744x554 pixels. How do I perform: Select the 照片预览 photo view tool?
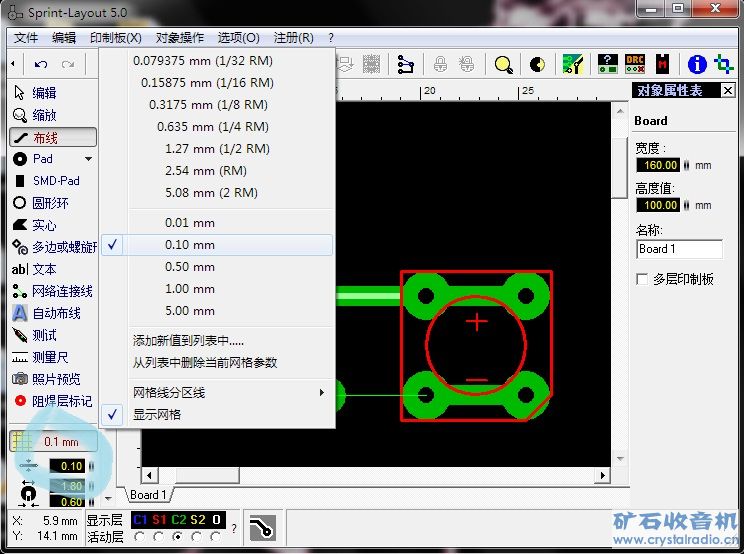53,379
